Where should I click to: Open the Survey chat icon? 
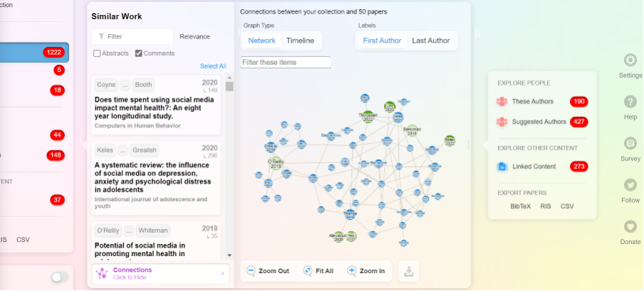click(x=630, y=143)
